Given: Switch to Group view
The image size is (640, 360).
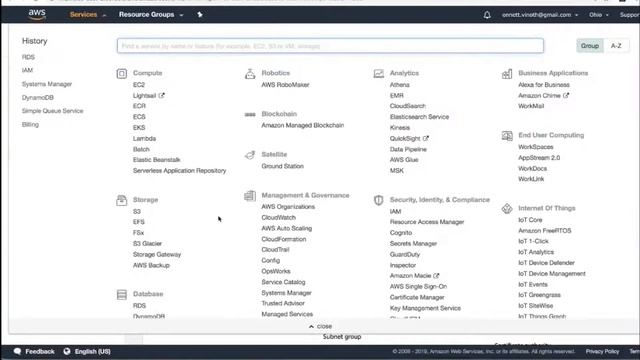Looking at the screenshot, I should (590, 46).
